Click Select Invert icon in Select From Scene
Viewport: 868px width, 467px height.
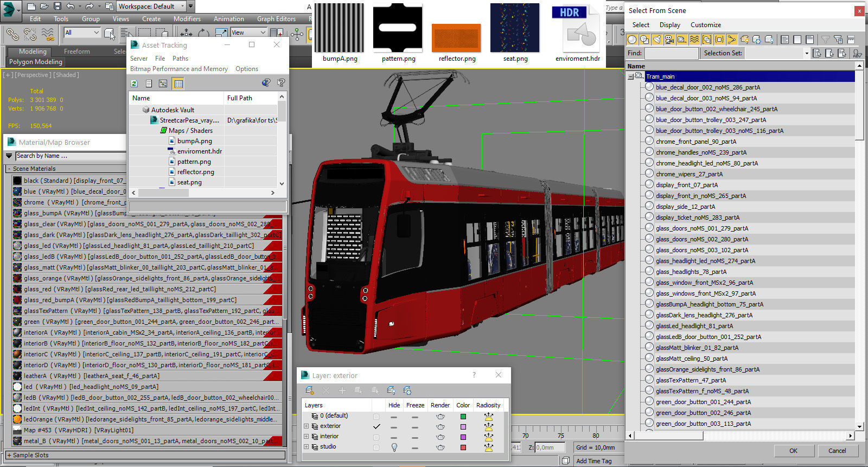(809, 40)
